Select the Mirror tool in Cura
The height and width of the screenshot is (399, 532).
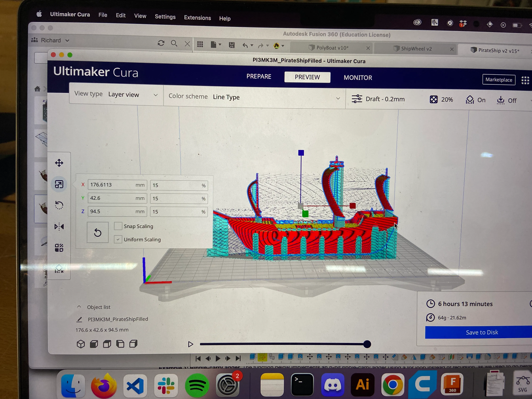59,227
